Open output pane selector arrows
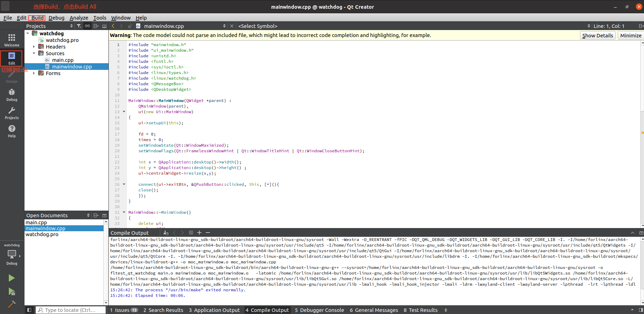644x314 pixels. click(446, 310)
